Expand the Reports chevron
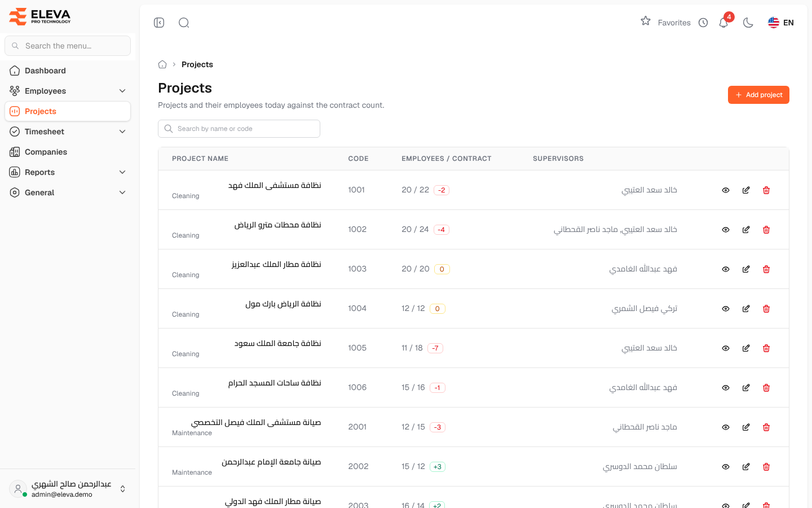Image resolution: width=812 pixels, height=508 pixels. click(x=122, y=172)
